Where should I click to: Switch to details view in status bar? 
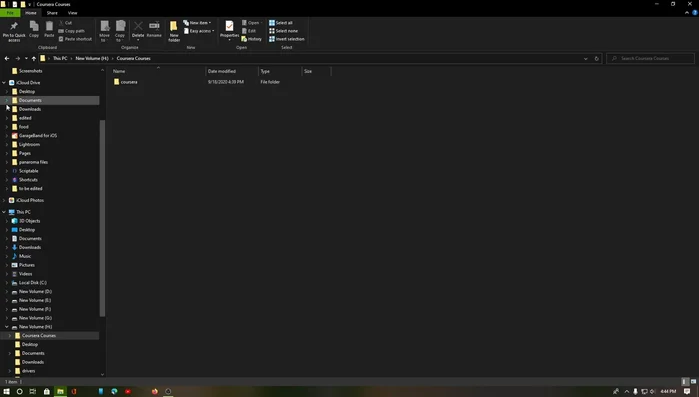pyautogui.click(x=685, y=382)
